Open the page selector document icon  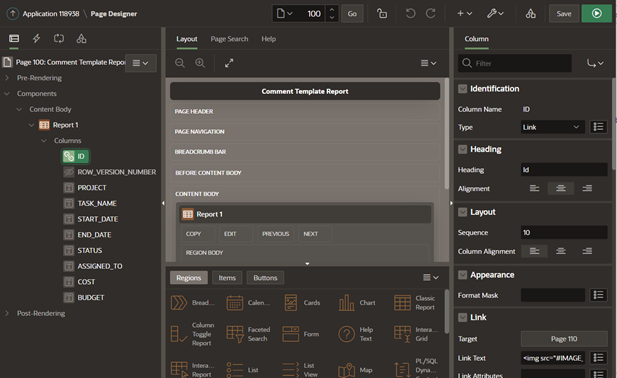point(284,14)
